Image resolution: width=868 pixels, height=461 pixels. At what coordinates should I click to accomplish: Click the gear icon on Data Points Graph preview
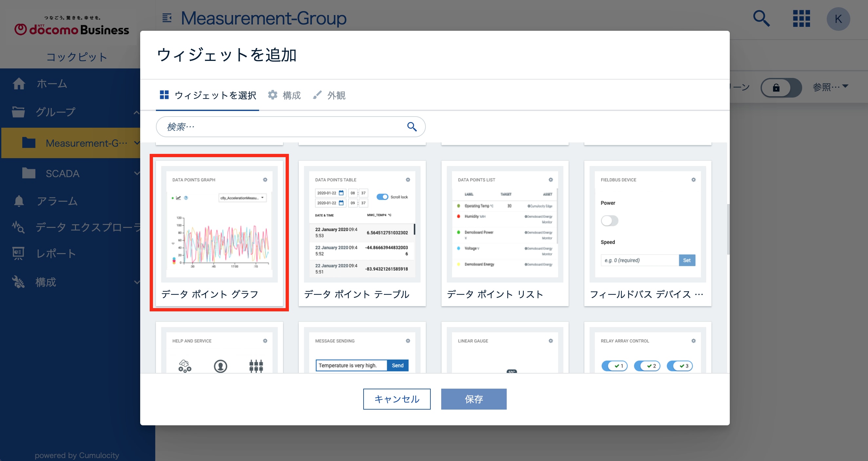(x=265, y=180)
